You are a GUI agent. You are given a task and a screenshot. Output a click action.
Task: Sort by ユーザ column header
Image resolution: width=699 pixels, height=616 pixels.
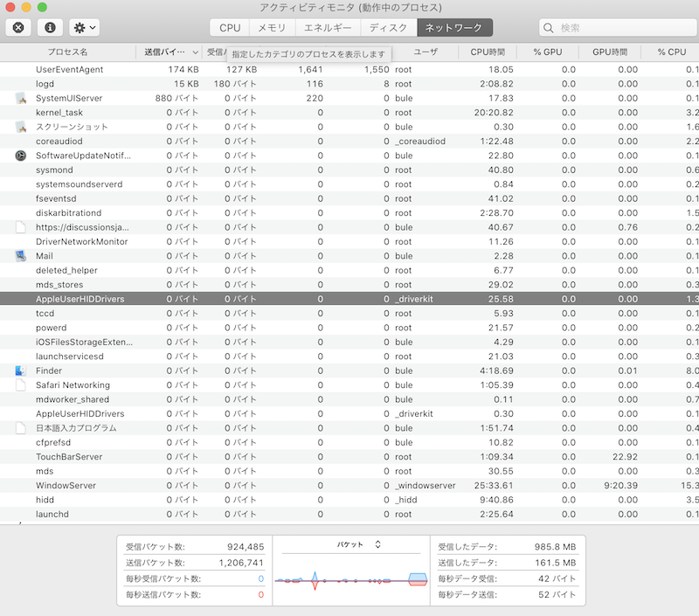[426, 52]
